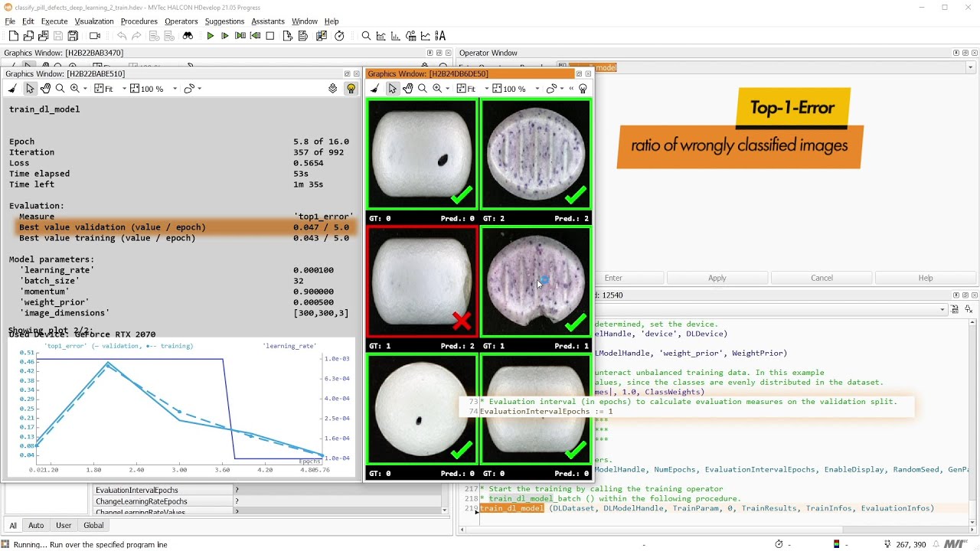
Task: Toggle the lightbulb icon in window H2B24DB6DE50
Action: click(583, 89)
